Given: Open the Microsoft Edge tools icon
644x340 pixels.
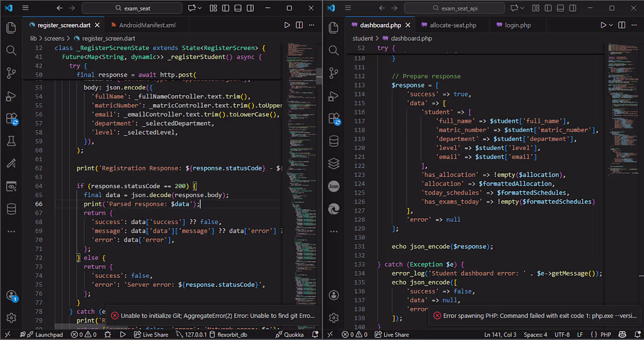Looking at the screenshot, I should click(x=334, y=209).
